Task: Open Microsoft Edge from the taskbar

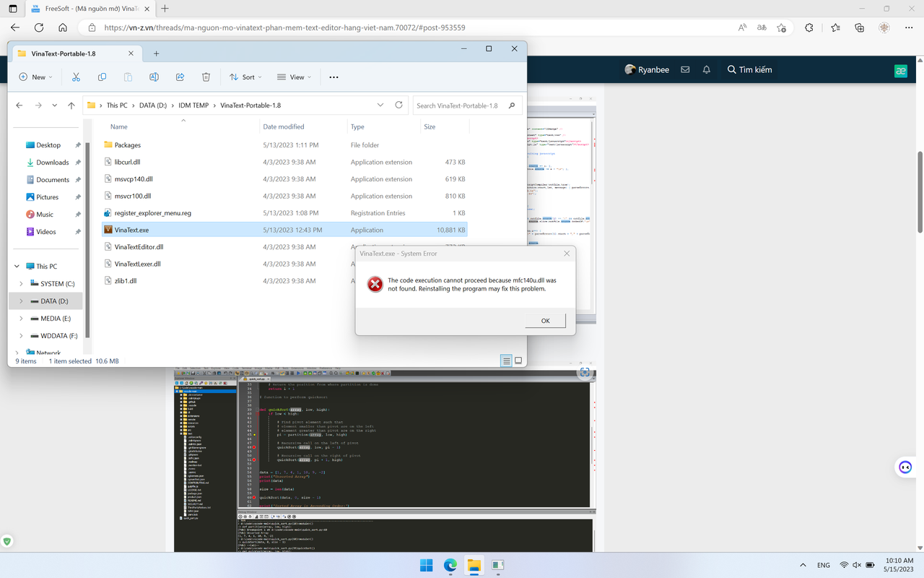Action: (450, 564)
